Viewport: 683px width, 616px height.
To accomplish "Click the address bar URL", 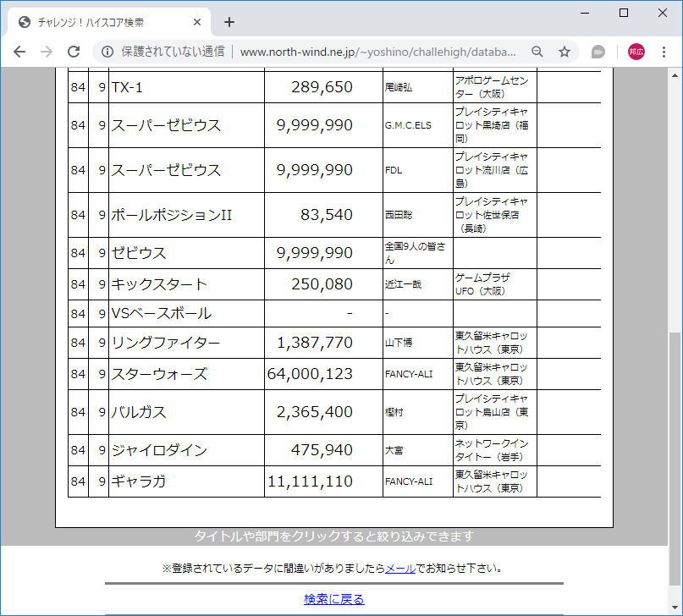I will [x=377, y=52].
